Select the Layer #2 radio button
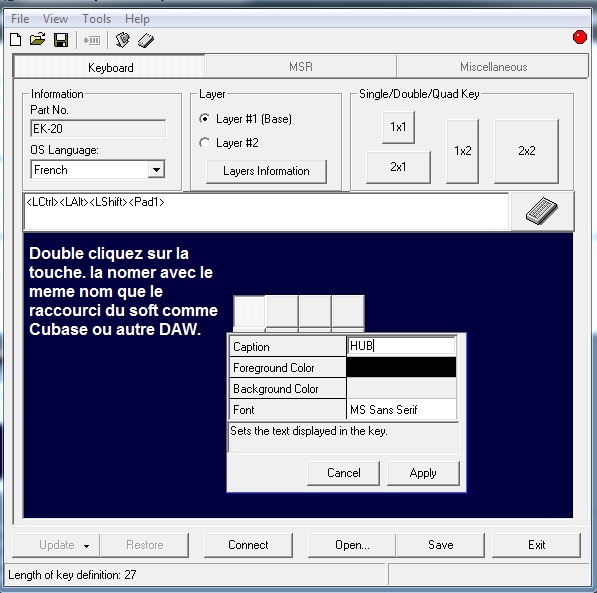 [204, 143]
